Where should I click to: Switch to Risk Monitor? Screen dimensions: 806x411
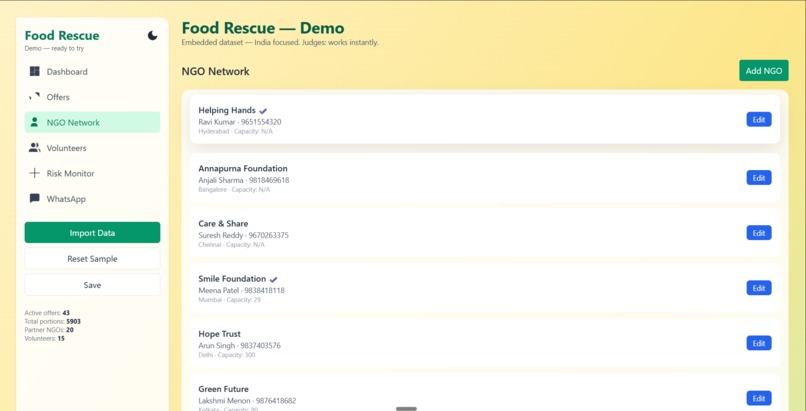[92, 173]
